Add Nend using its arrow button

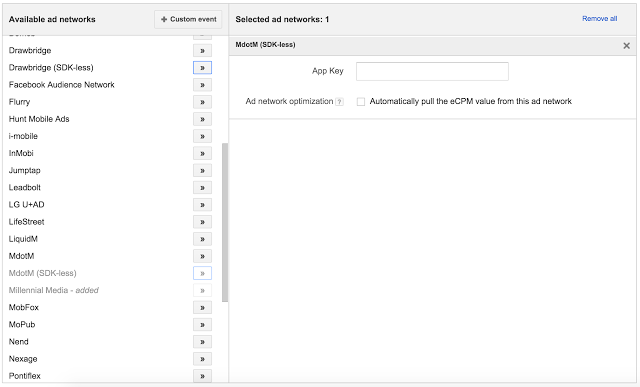point(202,342)
